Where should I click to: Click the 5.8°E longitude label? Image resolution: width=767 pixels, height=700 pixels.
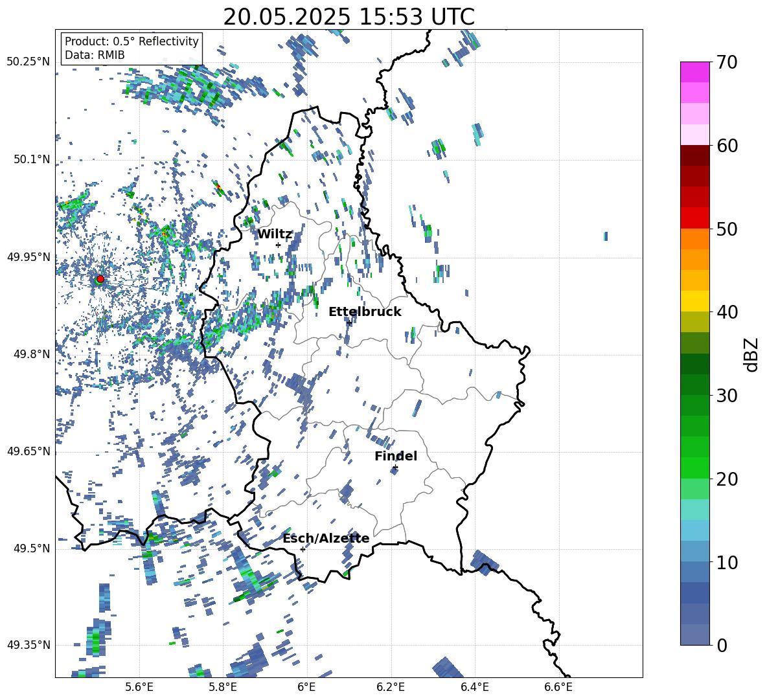point(223,687)
